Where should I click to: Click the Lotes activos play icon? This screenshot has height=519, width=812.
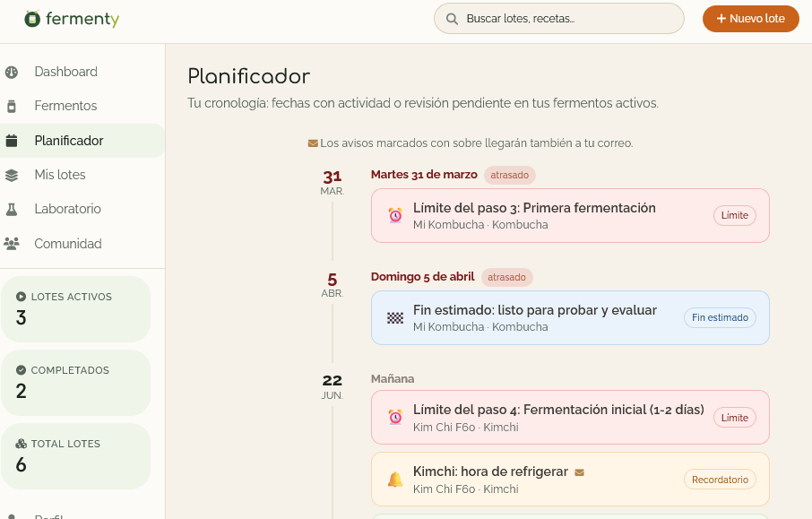click(21, 297)
